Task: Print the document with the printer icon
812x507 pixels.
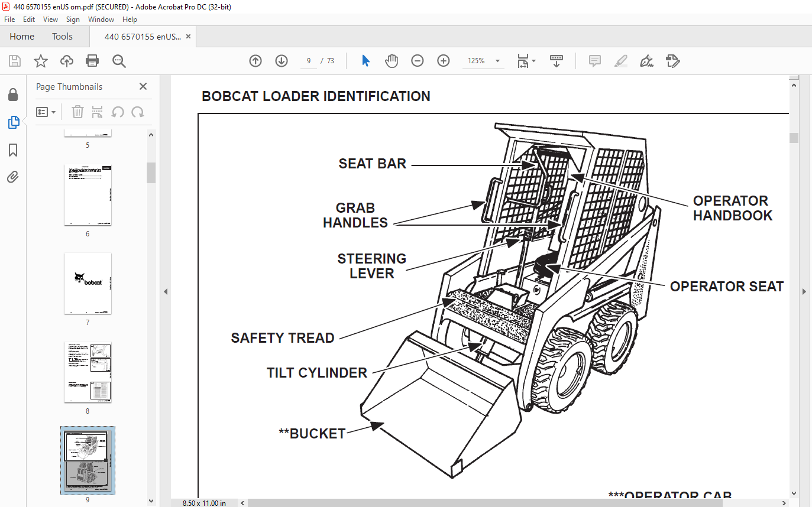Action: pos(92,61)
